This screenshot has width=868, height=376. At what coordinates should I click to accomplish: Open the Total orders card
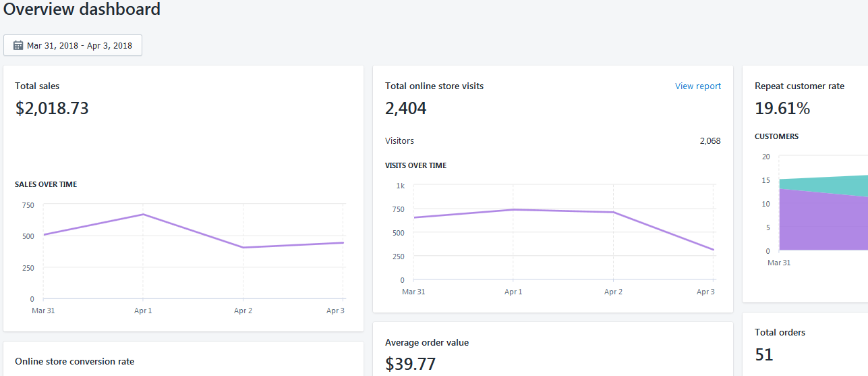(805, 344)
